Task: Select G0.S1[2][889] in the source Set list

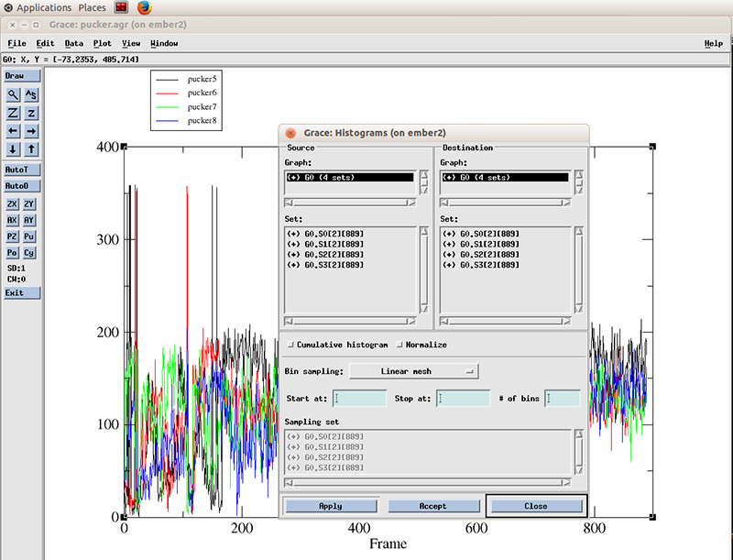Action: point(326,244)
